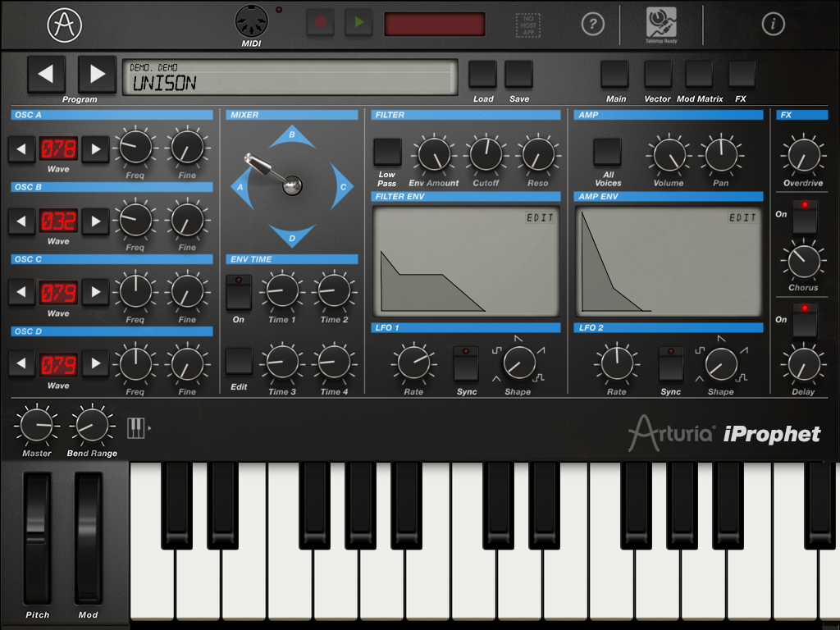Open the FX page button
840x630 pixels.
tap(742, 74)
